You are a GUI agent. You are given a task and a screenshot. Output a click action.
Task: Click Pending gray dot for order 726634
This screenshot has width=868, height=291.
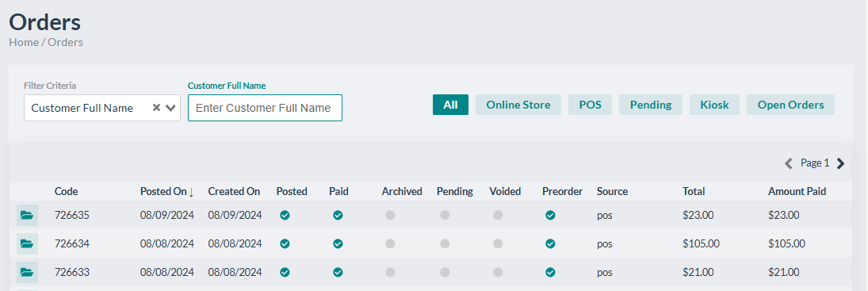445,243
